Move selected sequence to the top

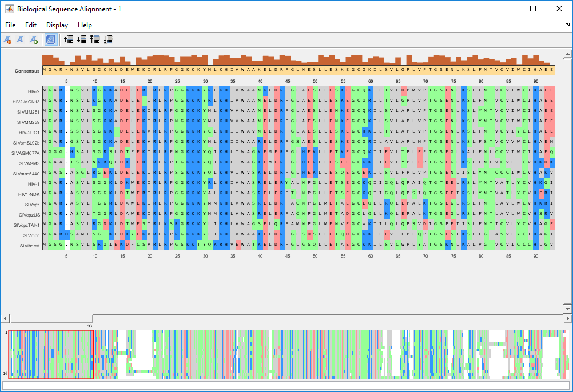pyautogui.click(x=95, y=39)
